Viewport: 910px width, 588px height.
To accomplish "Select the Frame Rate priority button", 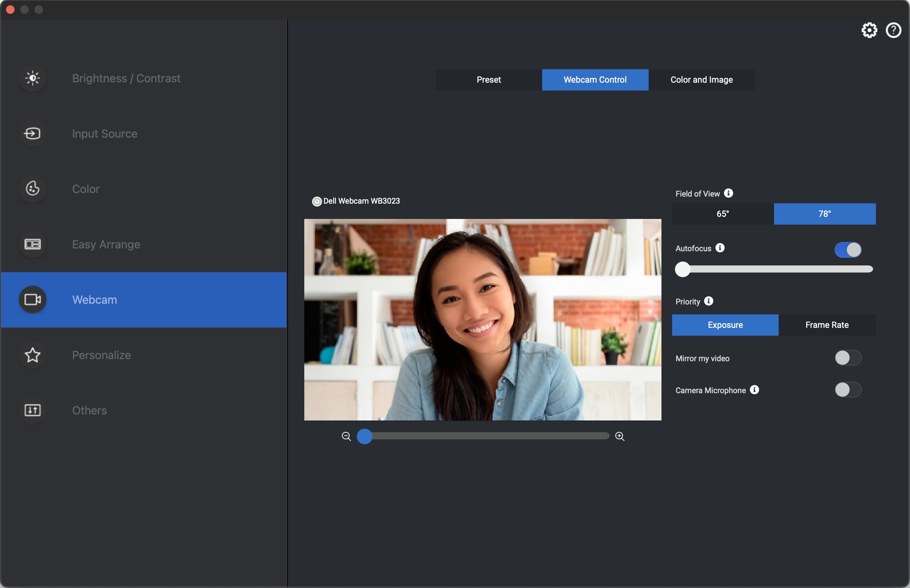I will point(827,325).
